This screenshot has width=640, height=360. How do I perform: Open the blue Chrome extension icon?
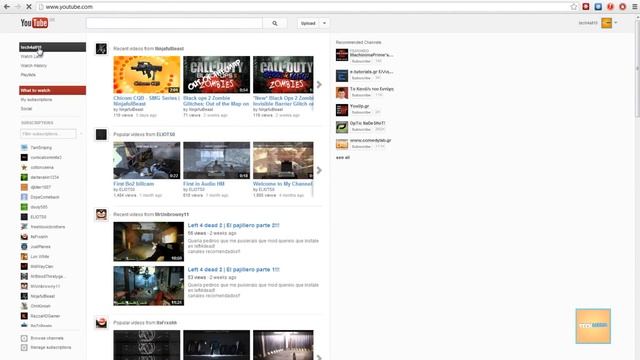click(x=598, y=7)
